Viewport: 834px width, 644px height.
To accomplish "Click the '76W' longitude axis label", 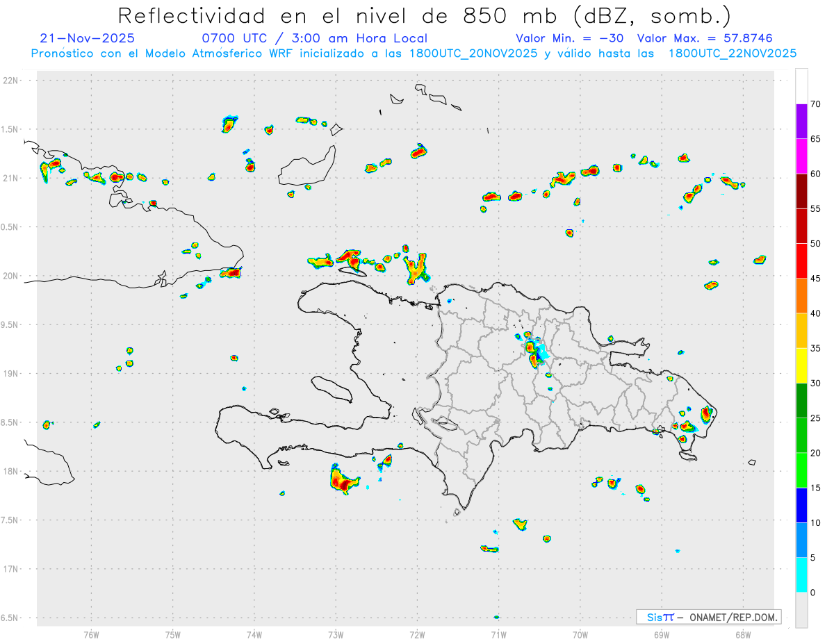I will click(91, 634).
